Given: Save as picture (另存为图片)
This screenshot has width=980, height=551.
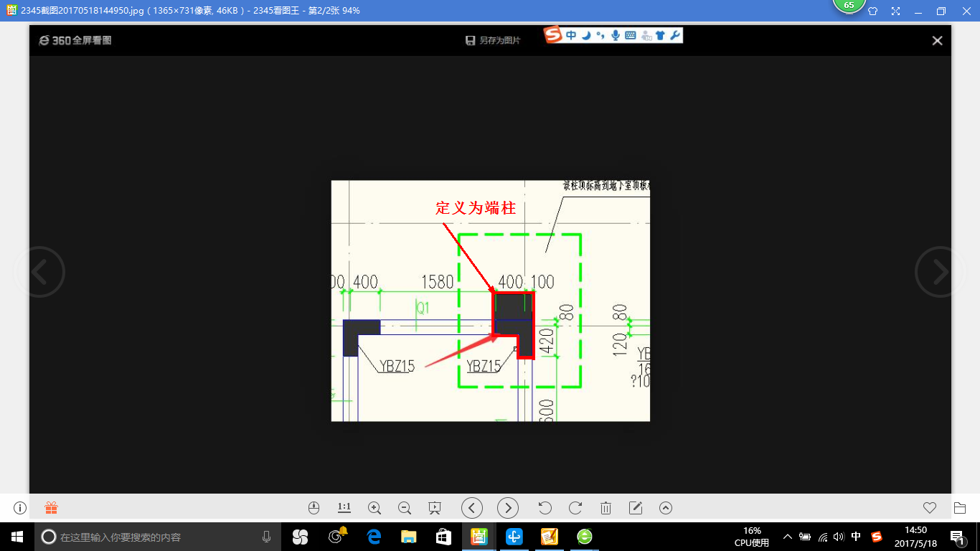Looking at the screenshot, I should [x=493, y=41].
